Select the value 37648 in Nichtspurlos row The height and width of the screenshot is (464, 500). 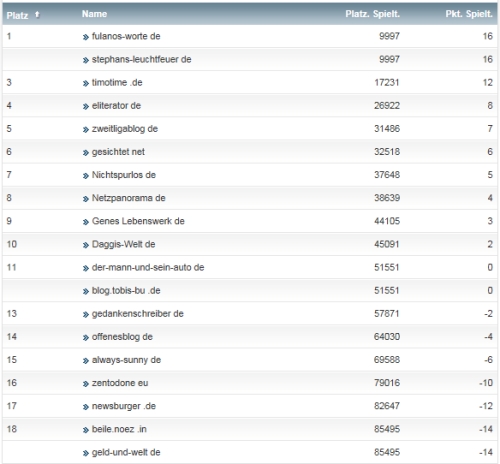click(387, 175)
